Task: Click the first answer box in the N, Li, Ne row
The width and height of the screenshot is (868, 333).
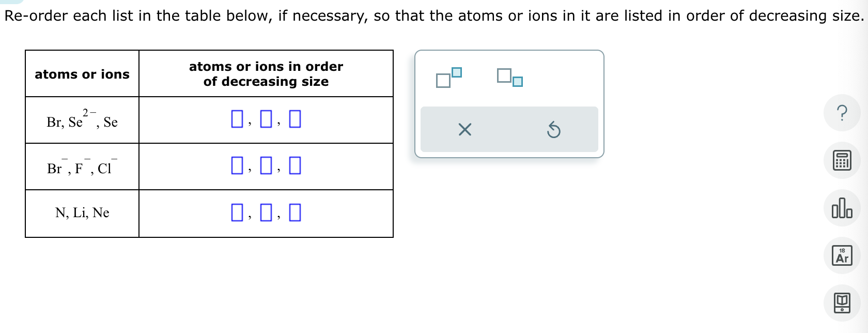Action: [x=237, y=212]
